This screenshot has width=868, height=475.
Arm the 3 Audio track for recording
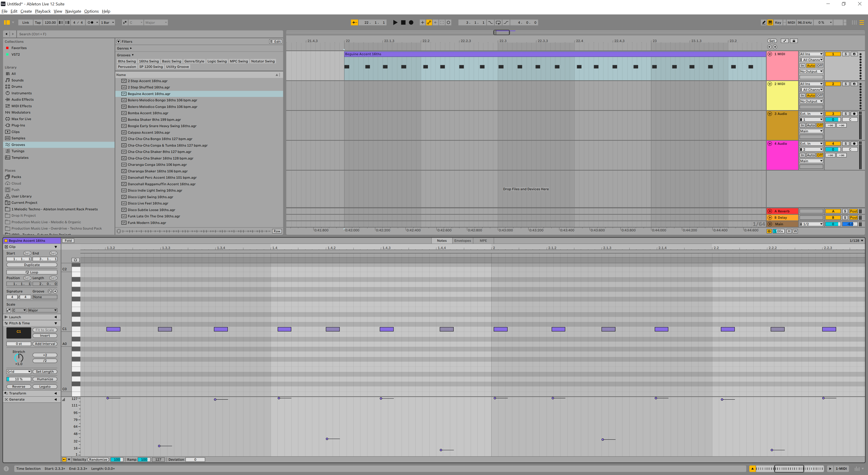(x=854, y=114)
